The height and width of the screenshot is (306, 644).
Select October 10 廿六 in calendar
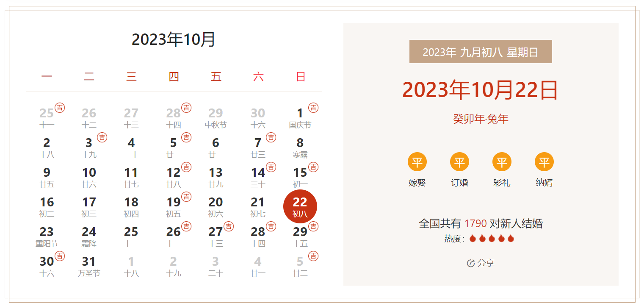(89, 177)
